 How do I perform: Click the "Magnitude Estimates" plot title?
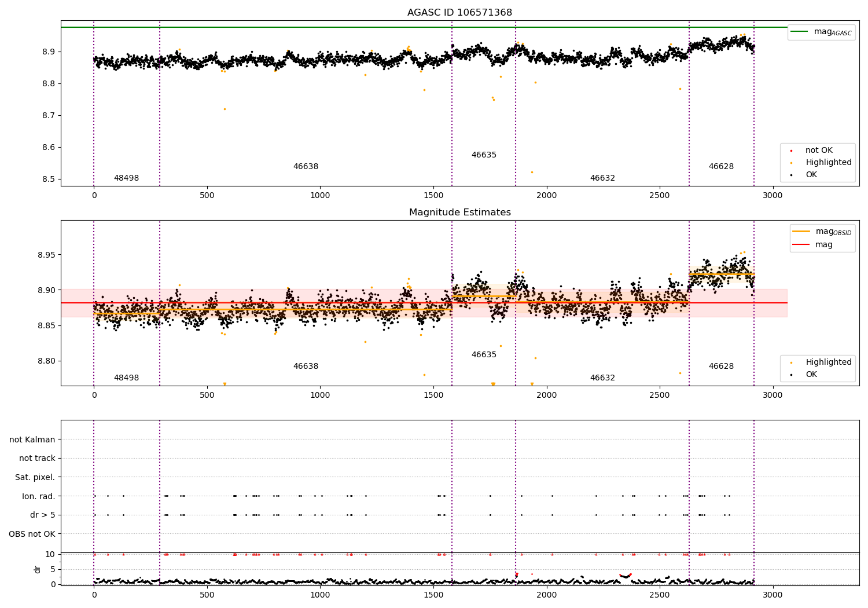tap(459, 213)
